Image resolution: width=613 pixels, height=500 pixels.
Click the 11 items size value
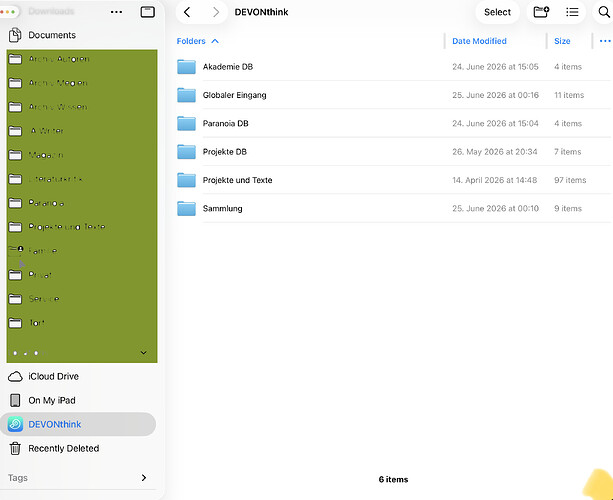569,95
